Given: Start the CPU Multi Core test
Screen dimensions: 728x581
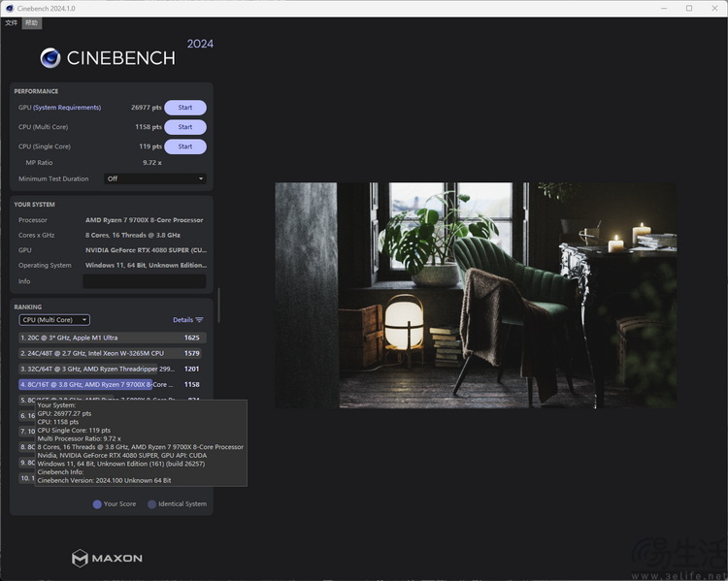Looking at the screenshot, I should [185, 127].
